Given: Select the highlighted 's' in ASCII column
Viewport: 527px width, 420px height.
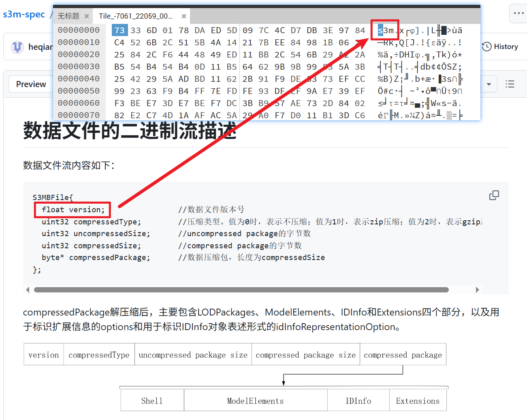Looking at the screenshot, I should [x=380, y=30].
